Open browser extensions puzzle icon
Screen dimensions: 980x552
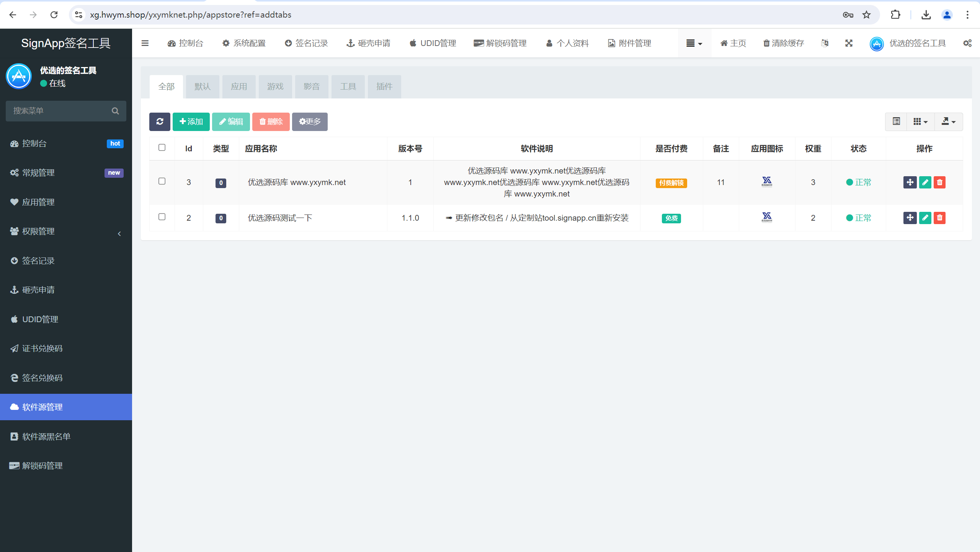[895, 15]
